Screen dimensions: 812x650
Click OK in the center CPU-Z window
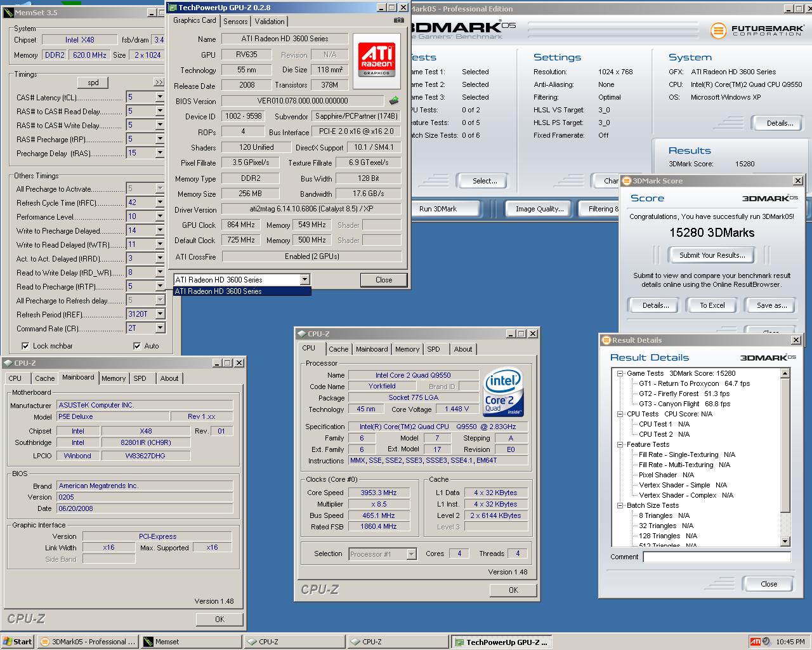[x=513, y=590]
